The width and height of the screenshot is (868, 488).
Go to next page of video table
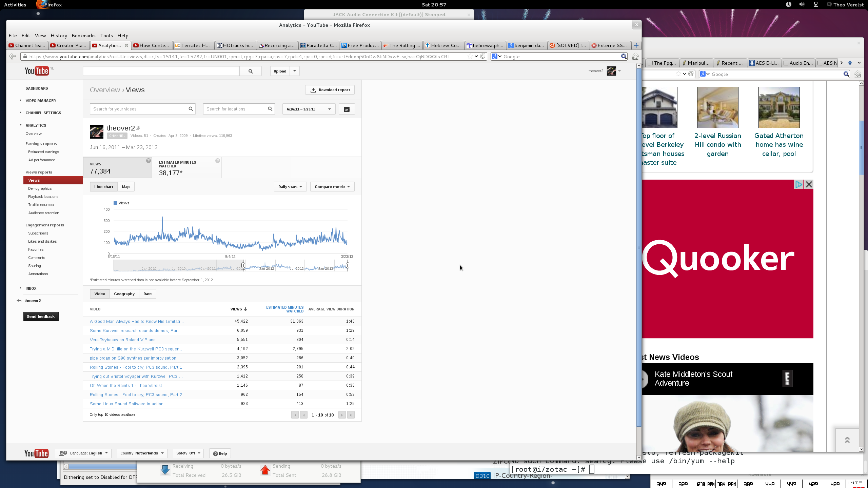tap(342, 415)
